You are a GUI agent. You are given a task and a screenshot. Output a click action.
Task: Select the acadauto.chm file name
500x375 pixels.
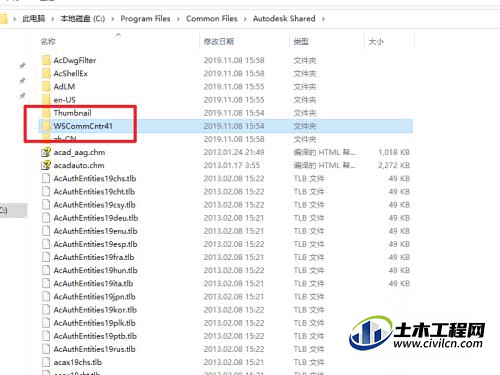pos(79,165)
